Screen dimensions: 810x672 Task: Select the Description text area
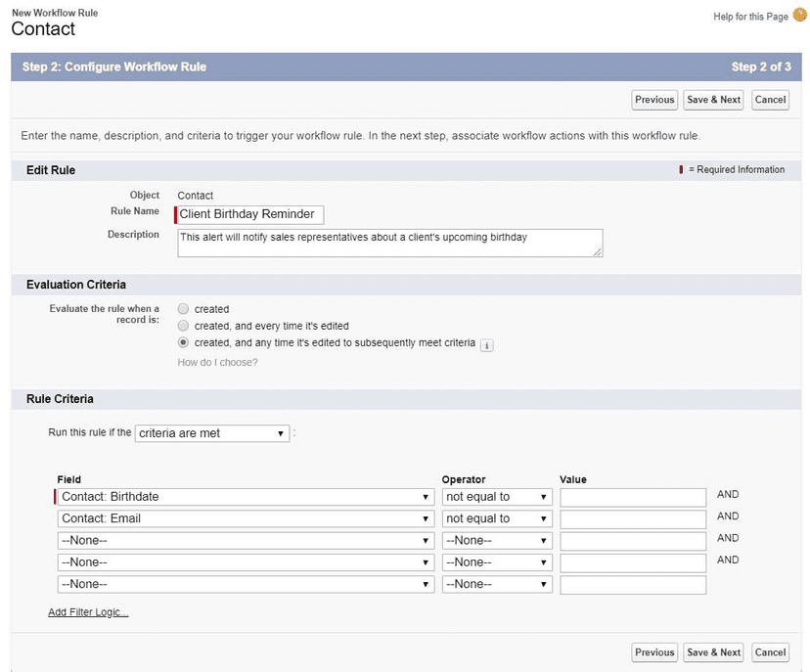[x=388, y=241]
